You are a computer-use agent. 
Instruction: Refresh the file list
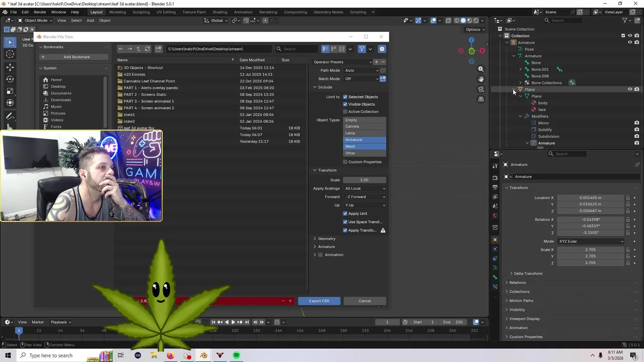click(x=147, y=49)
